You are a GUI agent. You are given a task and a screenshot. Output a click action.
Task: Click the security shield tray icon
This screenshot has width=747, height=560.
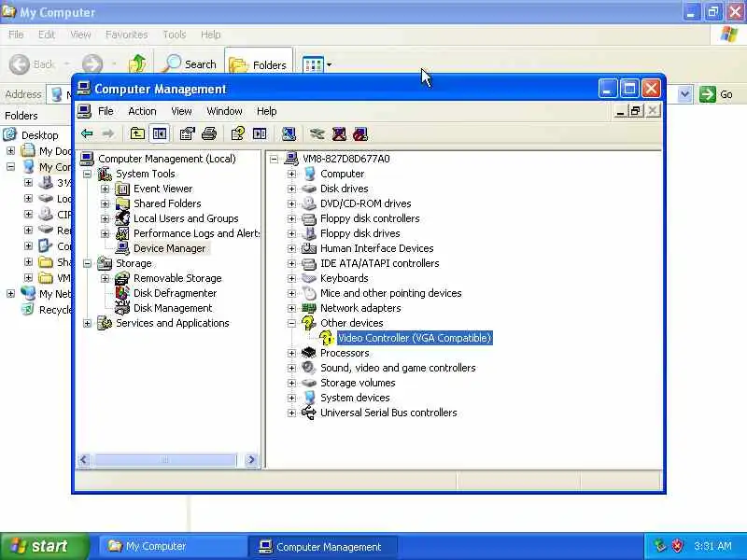tap(678, 546)
